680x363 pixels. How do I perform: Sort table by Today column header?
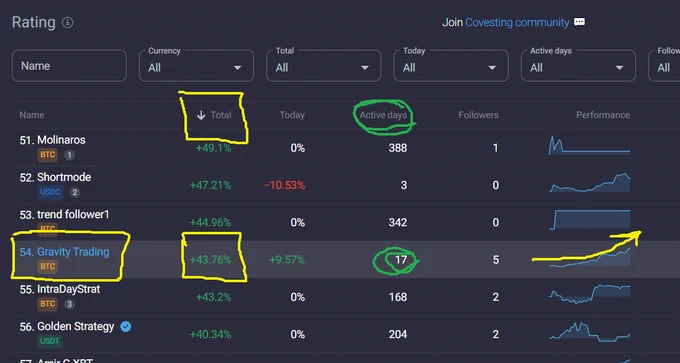[x=292, y=115]
